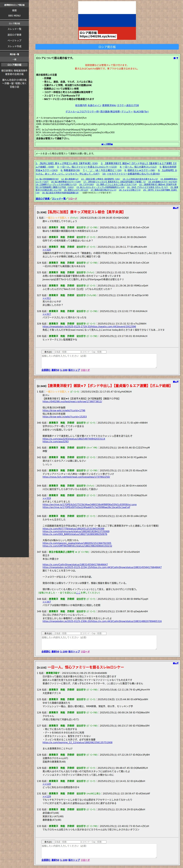Image resolution: width=183 pixels, height=868 pixels.
Task: Open thread 3 title 一日一人、恒心ファミリーを語るスレ
Action: [85, 667]
